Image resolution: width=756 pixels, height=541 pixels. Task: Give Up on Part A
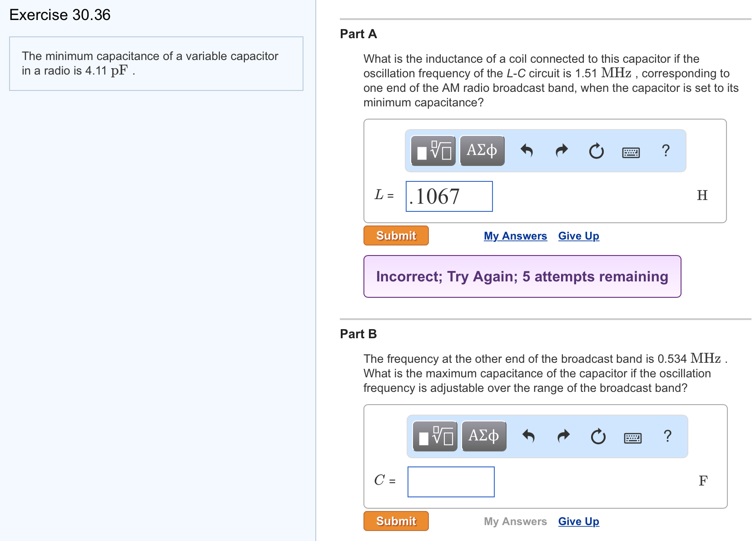(x=579, y=236)
